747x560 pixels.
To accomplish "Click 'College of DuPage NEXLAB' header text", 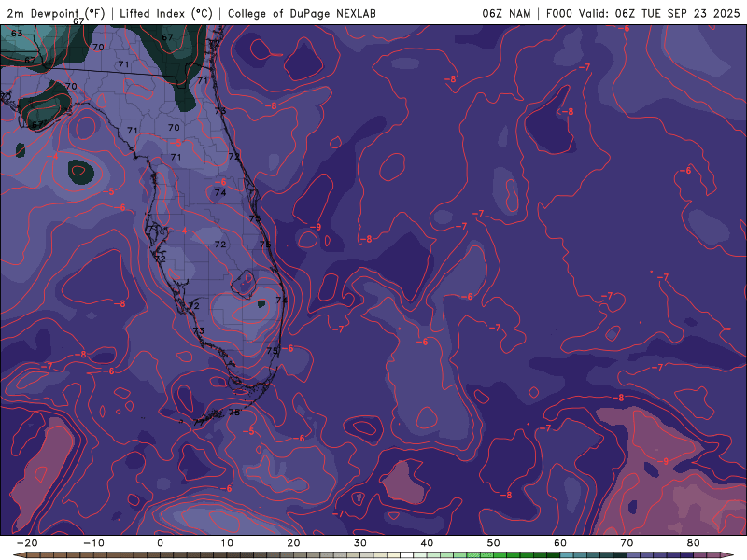I will click(x=302, y=14).
